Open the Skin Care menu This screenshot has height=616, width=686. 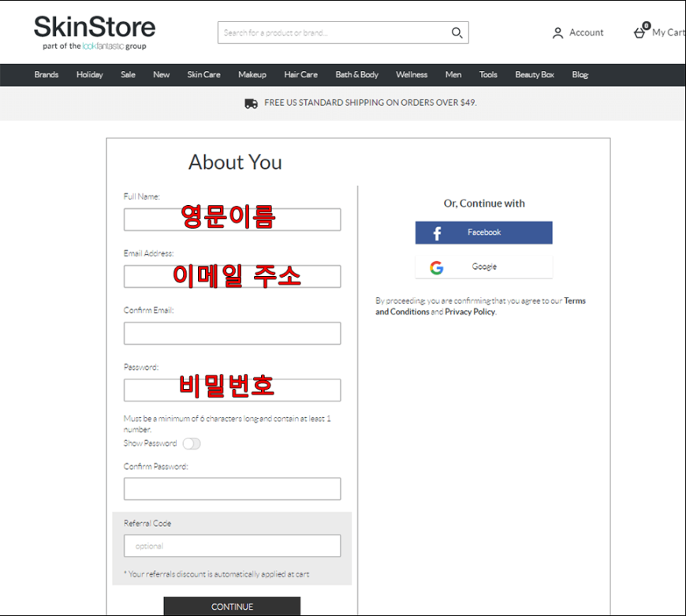pyautogui.click(x=204, y=75)
